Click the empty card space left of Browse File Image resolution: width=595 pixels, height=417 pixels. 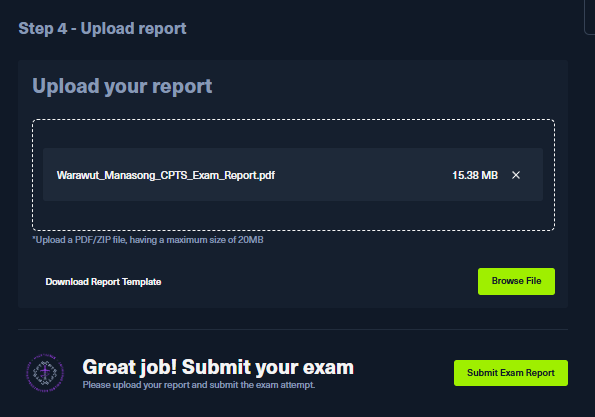pyautogui.click(x=319, y=282)
